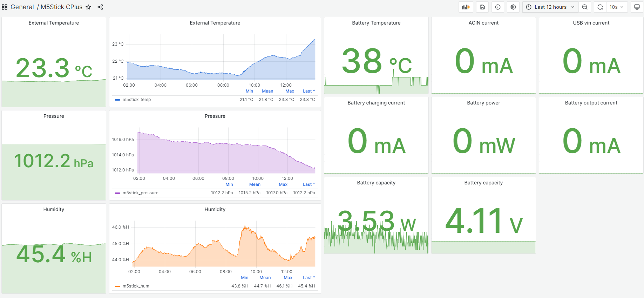Open the Humidity graph panel title menu
This screenshot has height=298, width=644.
click(215, 209)
